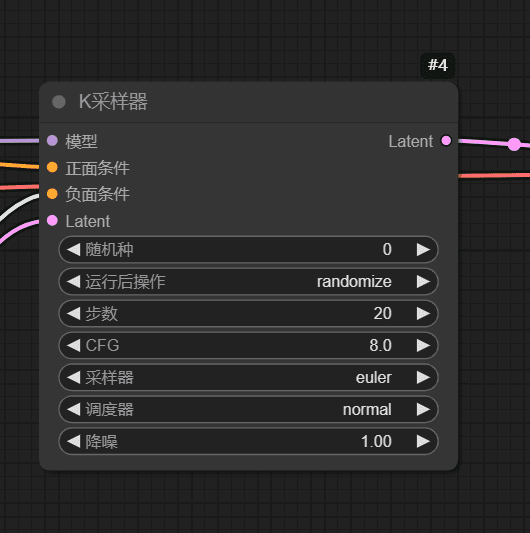530x533 pixels.
Task: Select next 采样器 option
Action: coord(423,377)
